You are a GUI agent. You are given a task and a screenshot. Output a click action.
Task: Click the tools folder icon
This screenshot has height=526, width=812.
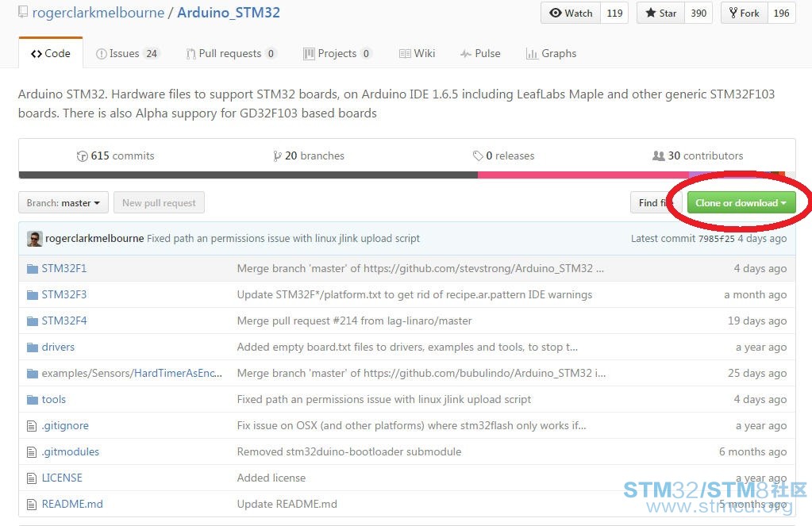tap(32, 400)
